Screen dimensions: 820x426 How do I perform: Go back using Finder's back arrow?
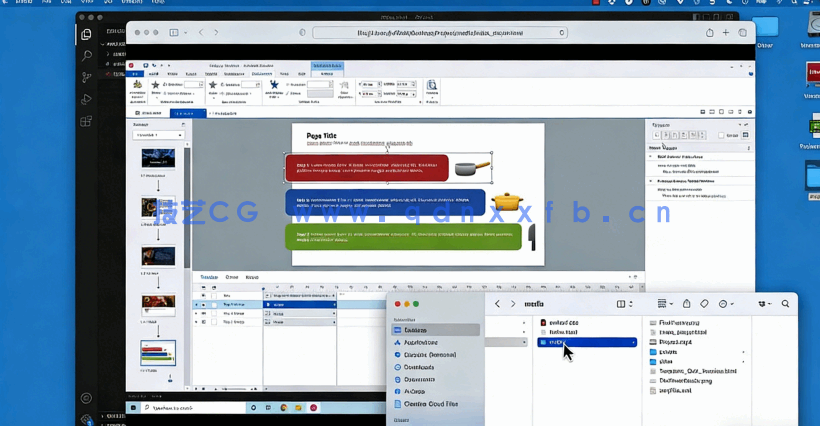pos(498,304)
